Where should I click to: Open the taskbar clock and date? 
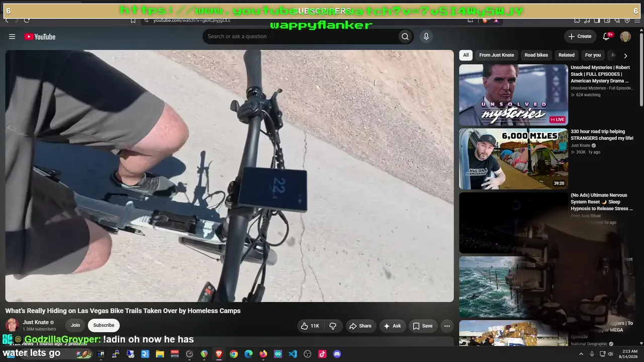629,354
